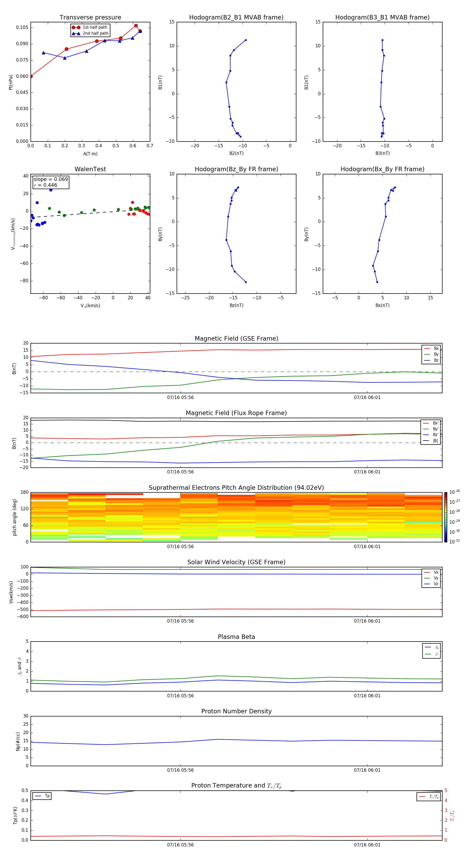
Task: Click the 'Bz(nT)' x-axis label
Action: point(236,305)
